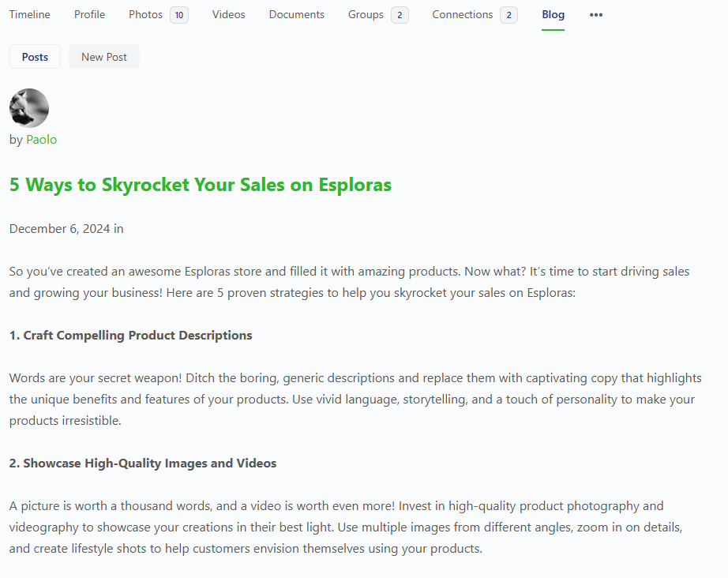Show the Posts list

[x=35, y=57]
